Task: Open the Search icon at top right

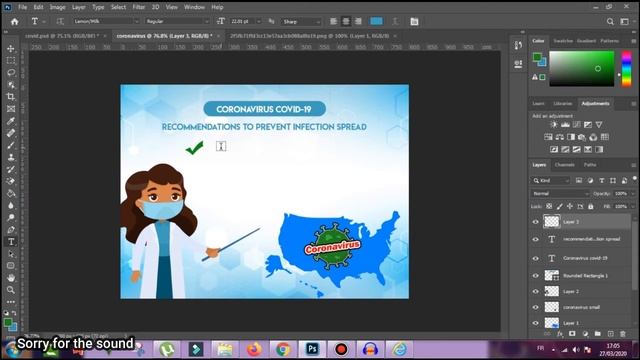Action: pos(610,22)
